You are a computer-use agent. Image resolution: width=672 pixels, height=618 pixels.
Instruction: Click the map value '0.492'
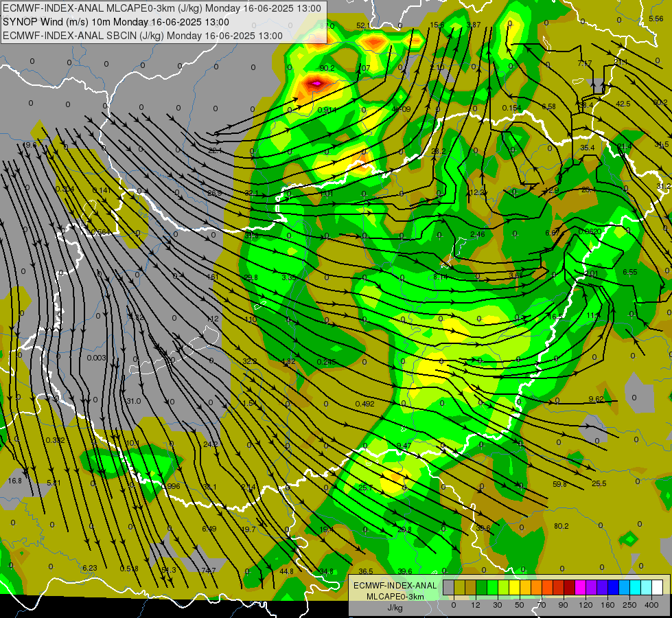[x=364, y=404]
